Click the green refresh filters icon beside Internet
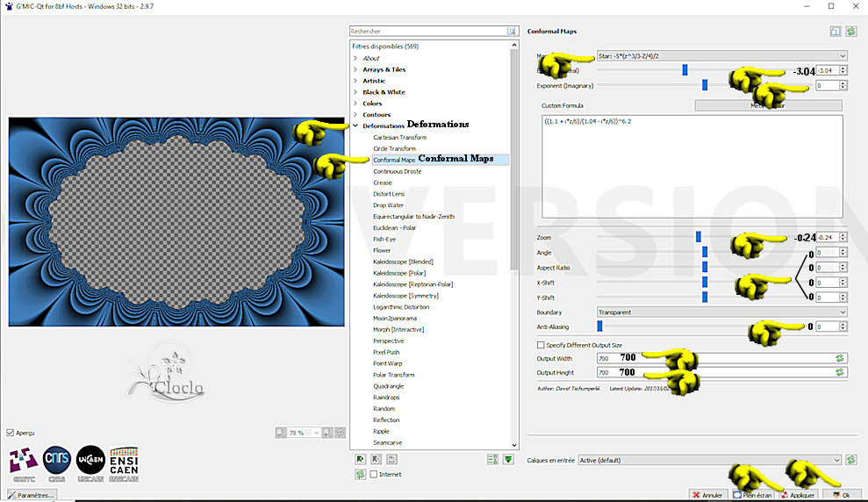 pos(360,474)
